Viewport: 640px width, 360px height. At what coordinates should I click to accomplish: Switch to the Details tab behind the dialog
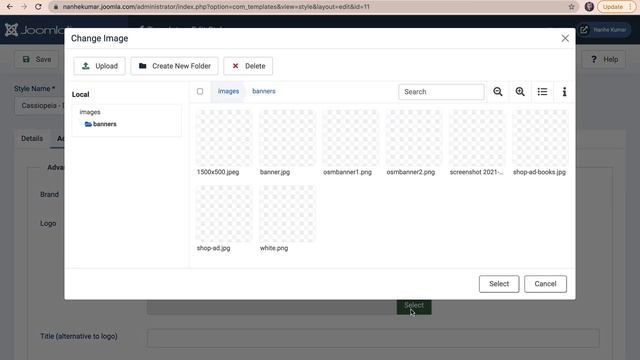[32, 139]
